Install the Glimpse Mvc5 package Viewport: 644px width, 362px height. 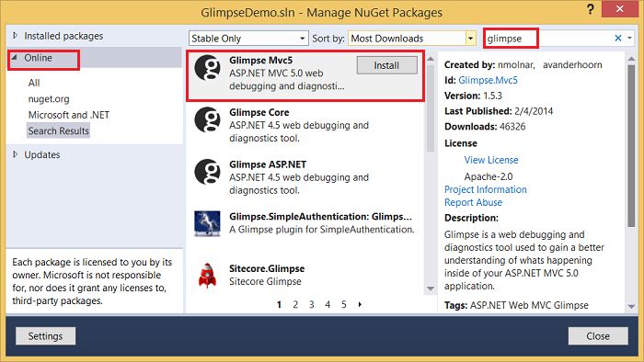coord(387,65)
